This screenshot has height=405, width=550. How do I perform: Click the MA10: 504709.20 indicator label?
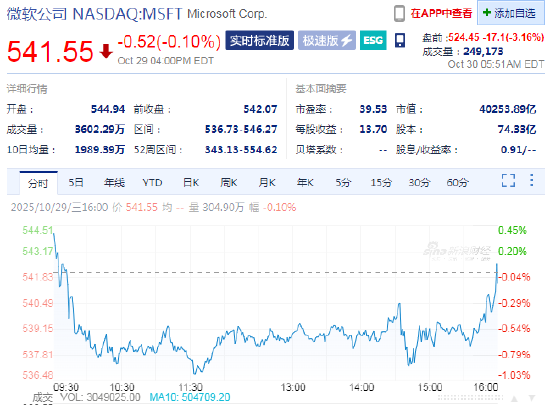coord(190,397)
